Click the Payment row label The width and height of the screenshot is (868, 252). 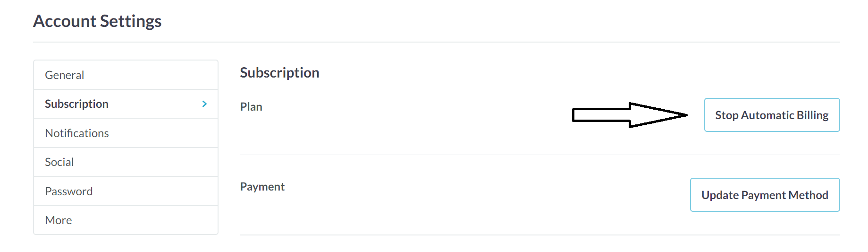click(x=262, y=187)
